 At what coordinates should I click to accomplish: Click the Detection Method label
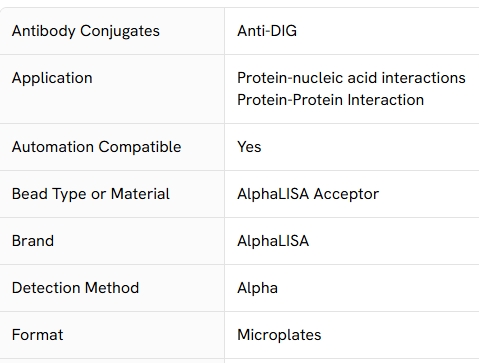(75, 288)
